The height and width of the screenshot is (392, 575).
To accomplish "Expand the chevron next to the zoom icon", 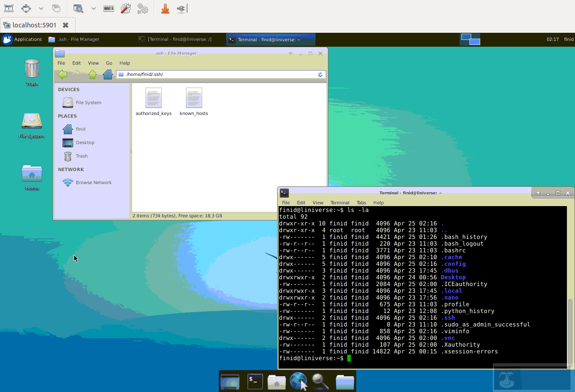I will [x=93, y=9].
